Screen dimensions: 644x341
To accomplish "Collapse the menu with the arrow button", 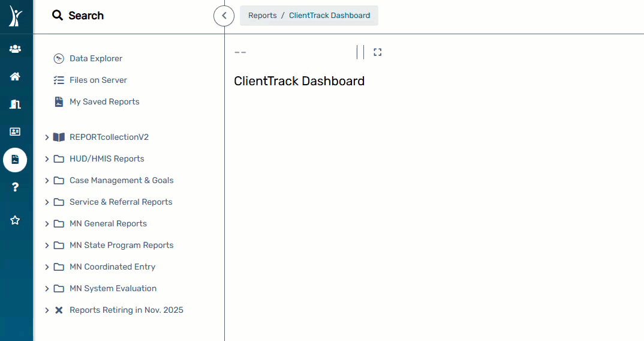I will click(x=224, y=16).
